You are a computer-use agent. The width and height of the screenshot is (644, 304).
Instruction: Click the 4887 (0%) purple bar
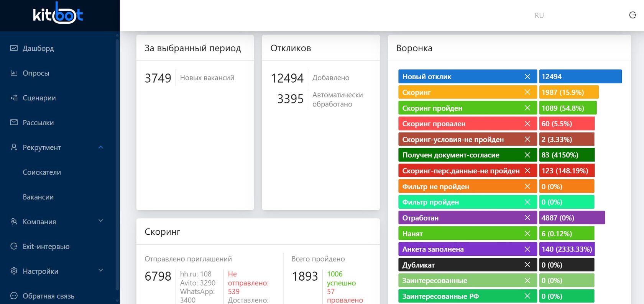[x=572, y=218]
